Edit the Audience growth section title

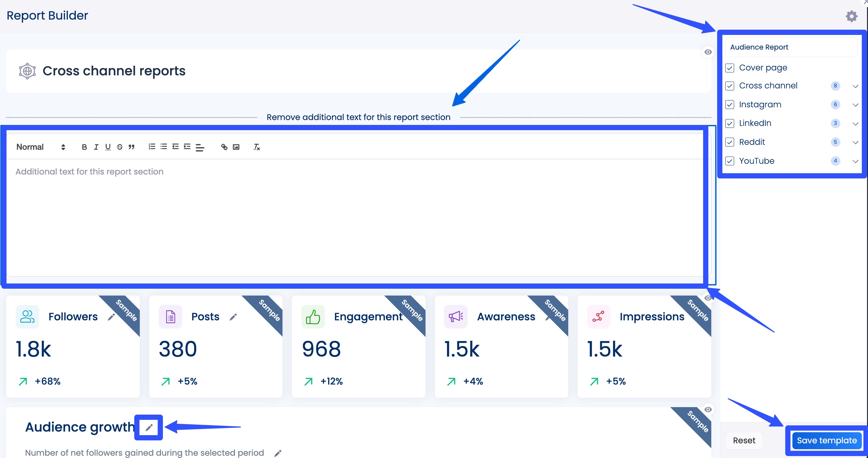[149, 427]
